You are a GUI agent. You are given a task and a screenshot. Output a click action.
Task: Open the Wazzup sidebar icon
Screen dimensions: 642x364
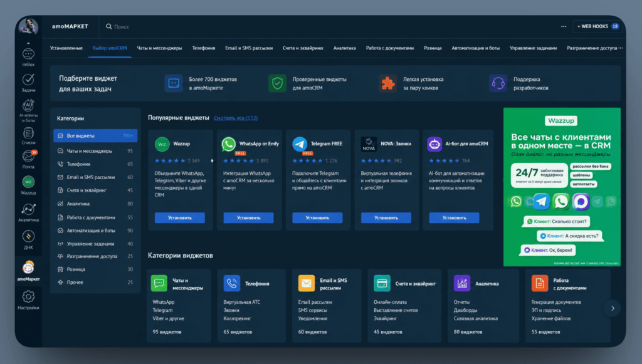click(28, 185)
